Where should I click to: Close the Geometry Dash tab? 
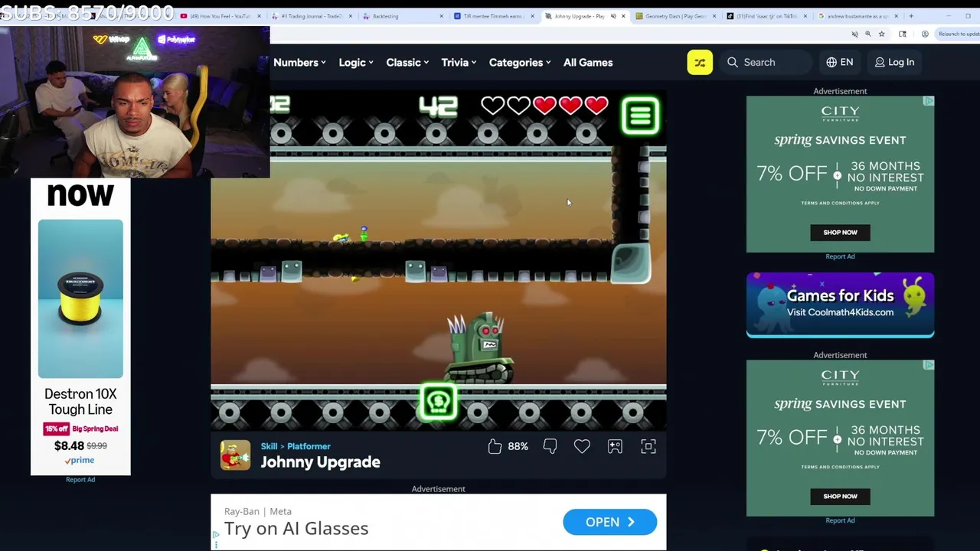pos(714,16)
